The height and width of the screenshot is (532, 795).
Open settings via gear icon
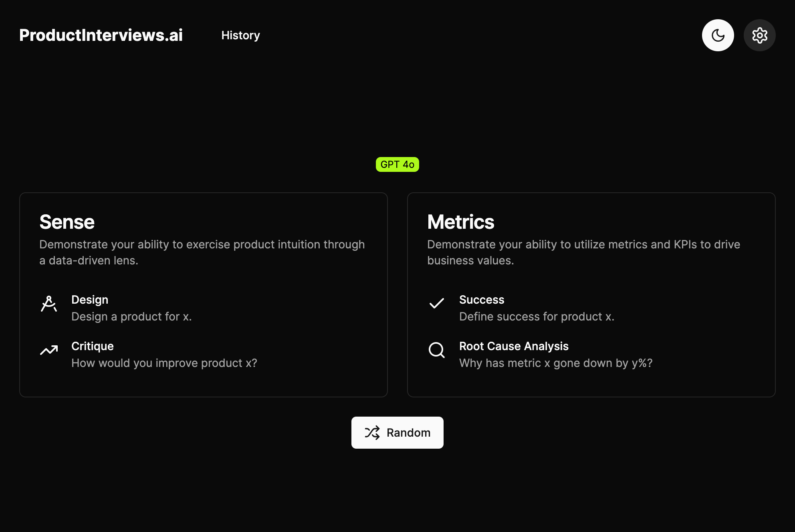pos(759,35)
